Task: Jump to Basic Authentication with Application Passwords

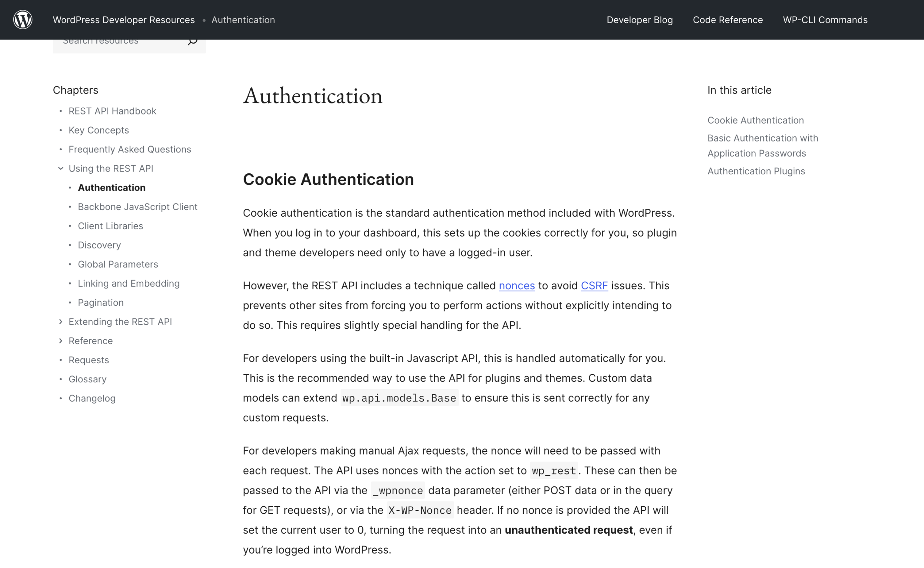Action: click(763, 146)
